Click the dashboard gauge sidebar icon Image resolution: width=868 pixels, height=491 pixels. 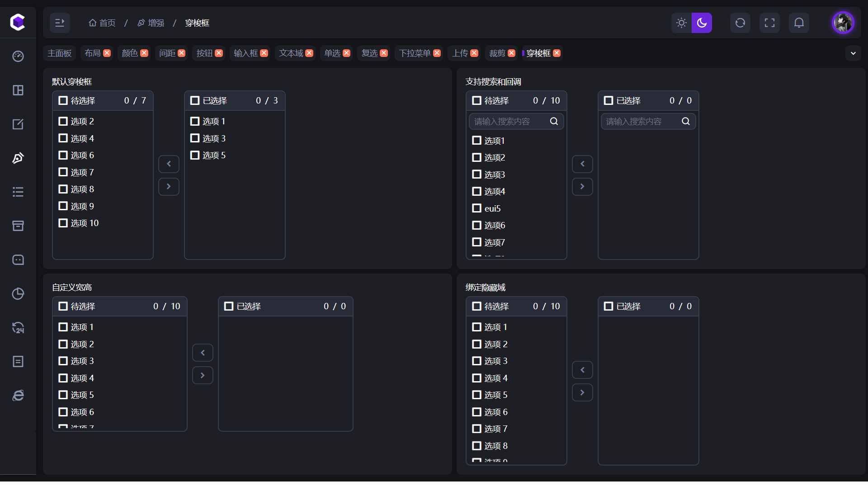pyautogui.click(x=18, y=56)
